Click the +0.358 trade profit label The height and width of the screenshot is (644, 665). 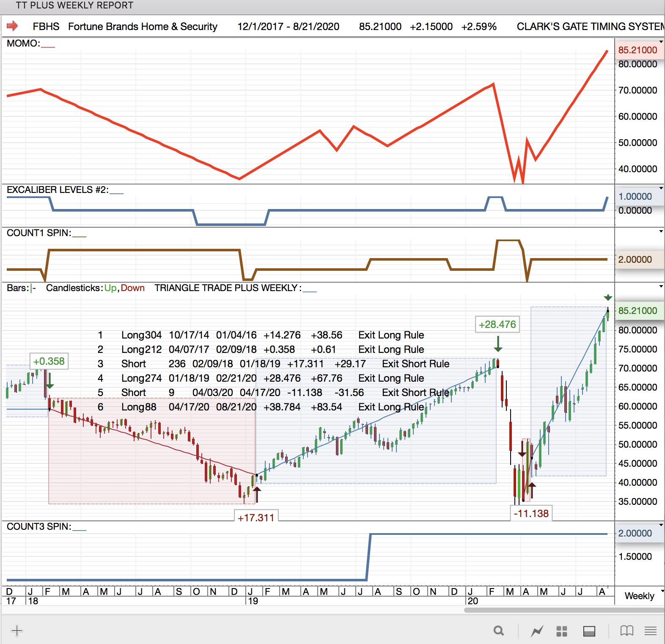click(49, 361)
